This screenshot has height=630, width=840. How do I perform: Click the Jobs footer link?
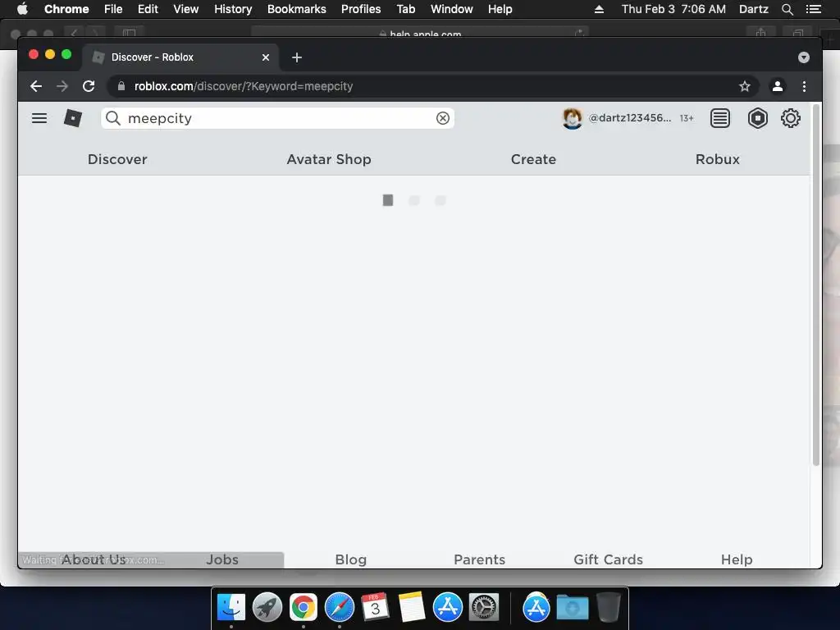[x=222, y=559]
